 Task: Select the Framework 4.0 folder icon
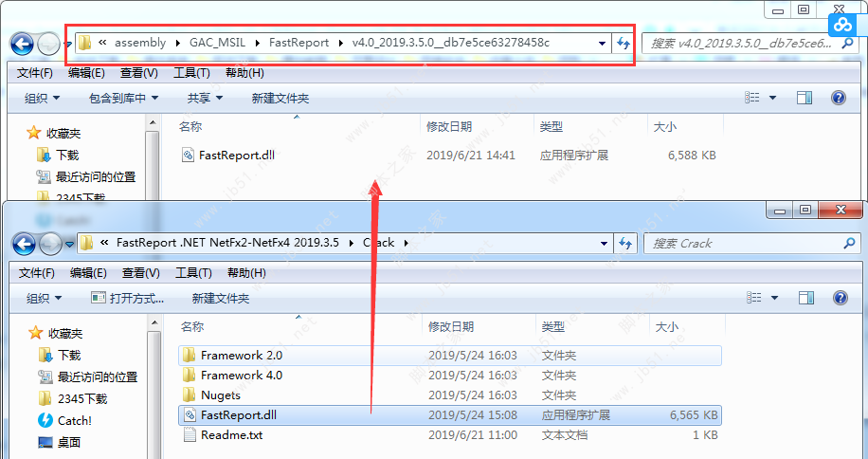point(190,375)
